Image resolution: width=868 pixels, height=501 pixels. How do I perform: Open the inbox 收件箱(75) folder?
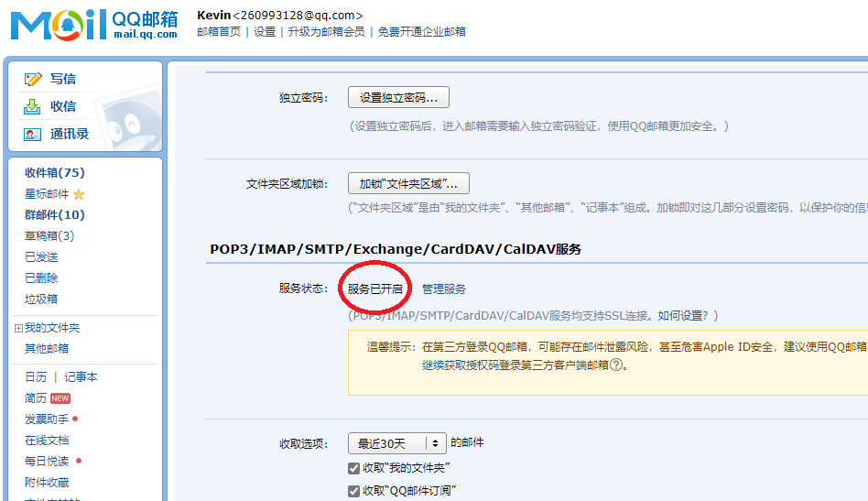(54, 172)
